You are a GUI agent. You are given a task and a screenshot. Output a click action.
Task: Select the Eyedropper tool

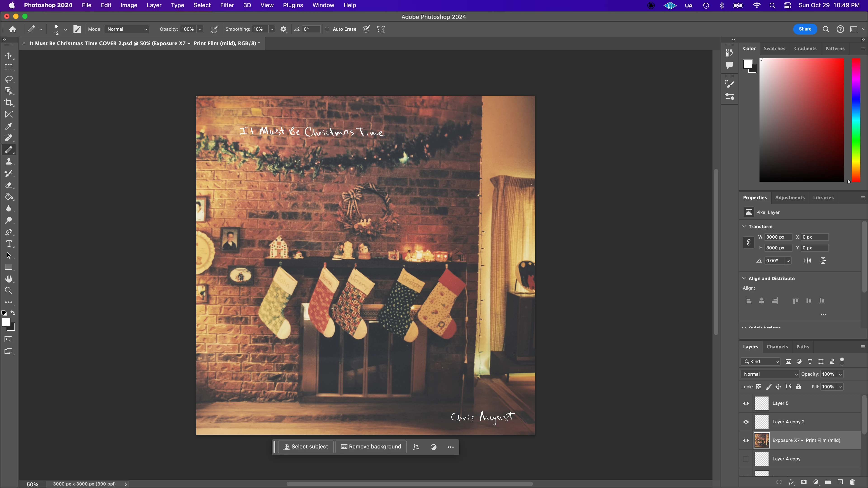[9, 126]
